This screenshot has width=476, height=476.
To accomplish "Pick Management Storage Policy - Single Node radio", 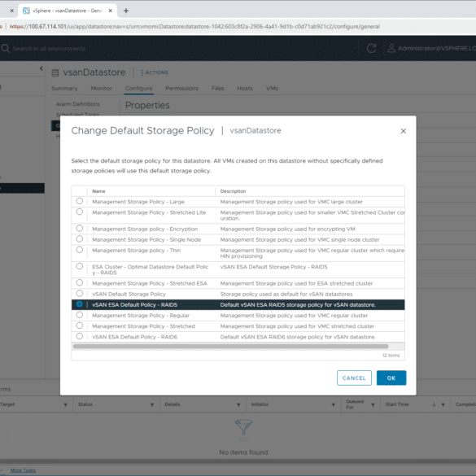I will click(x=80, y=239).
